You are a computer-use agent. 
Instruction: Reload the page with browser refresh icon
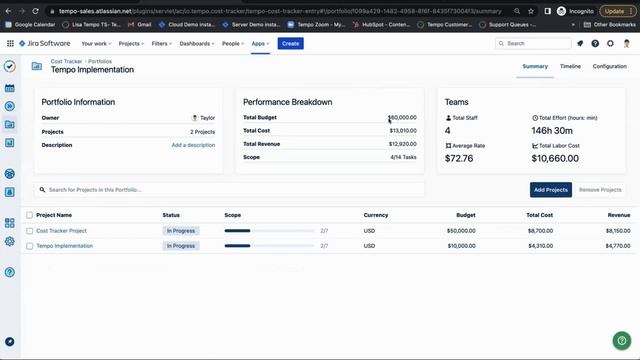(36, 11)
